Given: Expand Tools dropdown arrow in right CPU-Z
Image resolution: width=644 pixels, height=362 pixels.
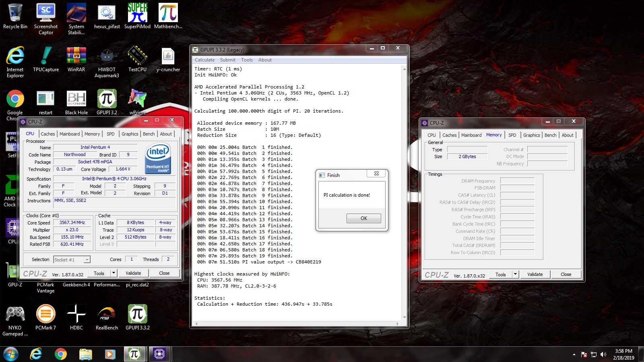Looking at the screenshot, I should (515, 274).
